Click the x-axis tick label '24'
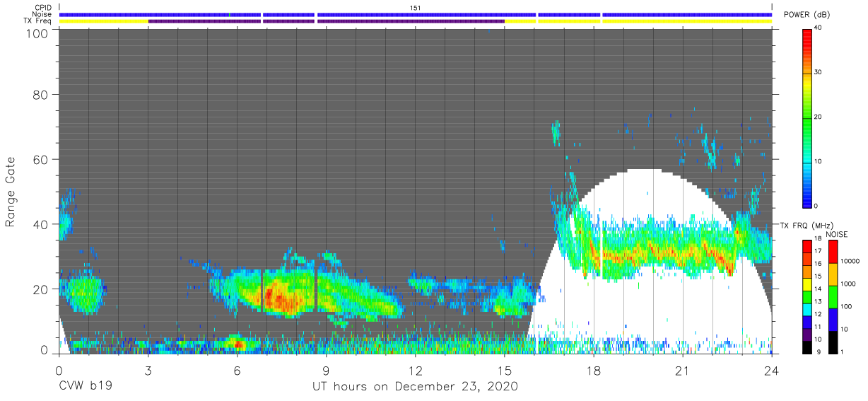This screenshot has height=401, width=868. 771,370
